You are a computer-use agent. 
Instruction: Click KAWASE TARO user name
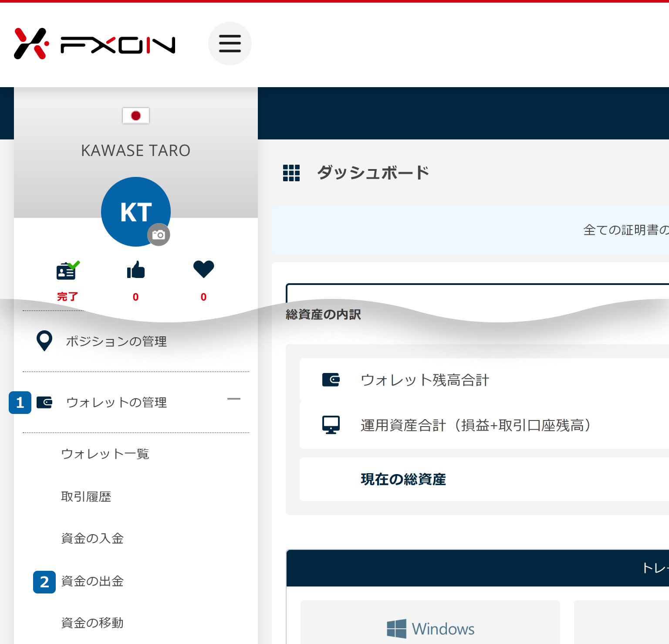coord(136,151)
